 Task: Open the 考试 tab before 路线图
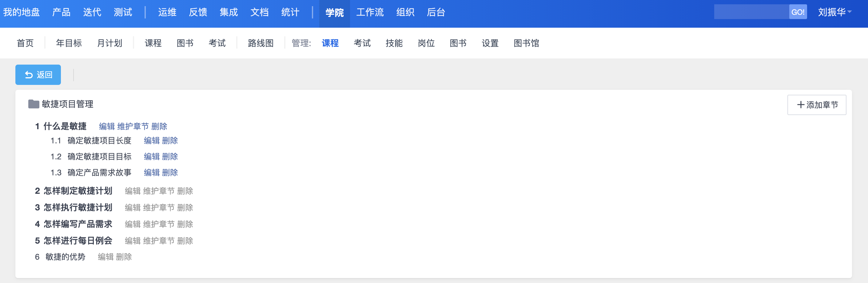point(217,43)
